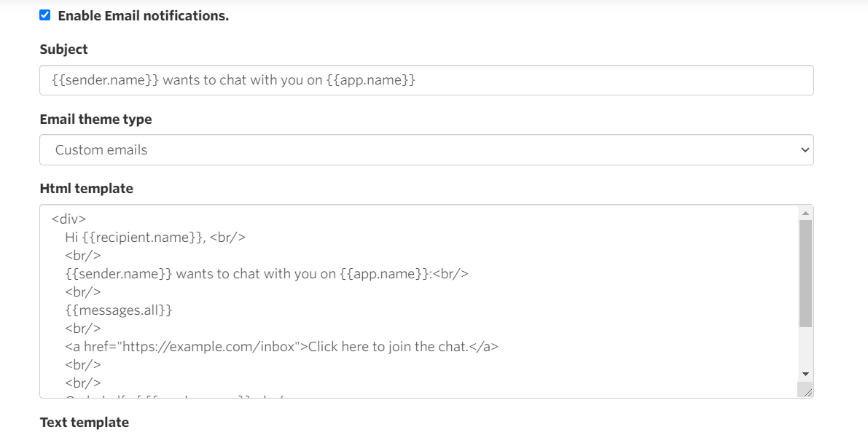Click the Html template heading
This screenshot has width=868, height=435.
click(85, 188)
